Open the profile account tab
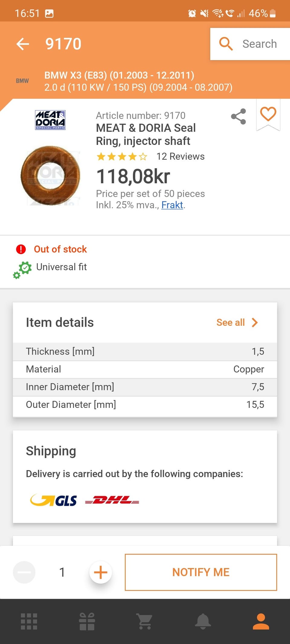The width and height of the screenshot is (290, 644). 261,621
